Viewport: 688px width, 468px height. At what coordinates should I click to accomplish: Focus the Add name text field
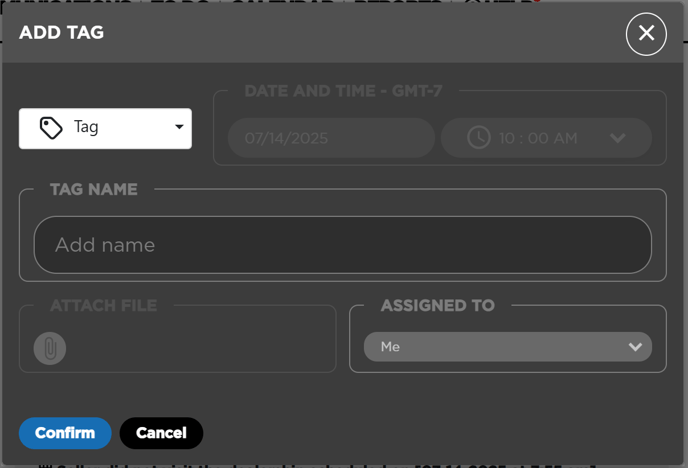342,245
